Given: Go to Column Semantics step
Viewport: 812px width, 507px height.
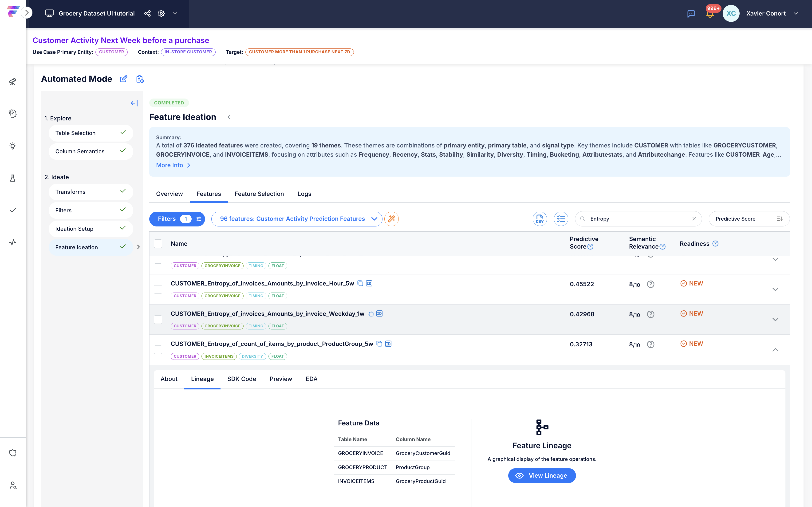Looking at the screenshot, I should pos(91,152).
